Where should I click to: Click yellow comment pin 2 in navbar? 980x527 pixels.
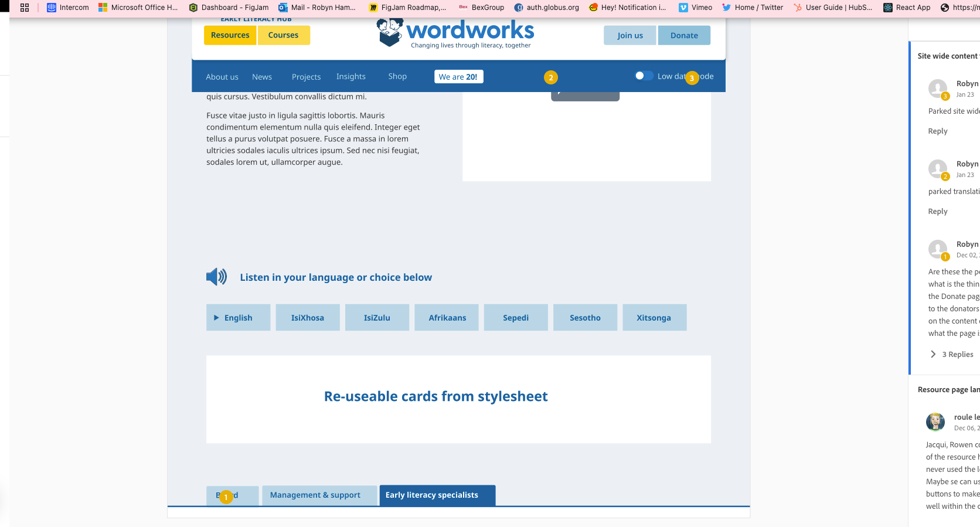click(x=550, y=77)
